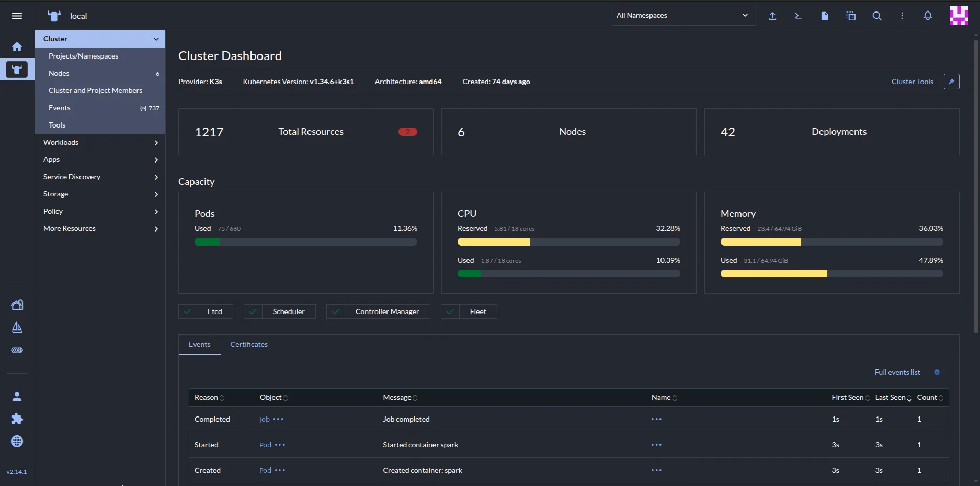Open the Deployments summary card
This screenshot has height=486, width=980.
point(831,132)
